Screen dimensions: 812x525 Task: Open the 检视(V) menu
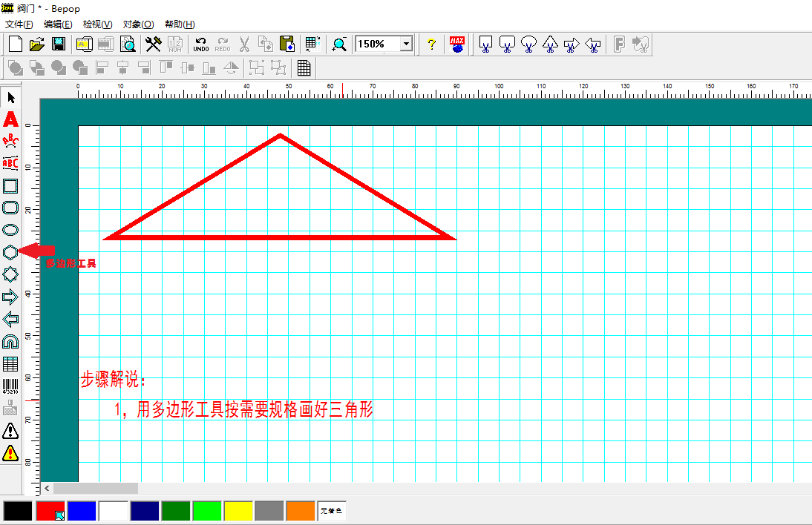(x=97, y=24)
